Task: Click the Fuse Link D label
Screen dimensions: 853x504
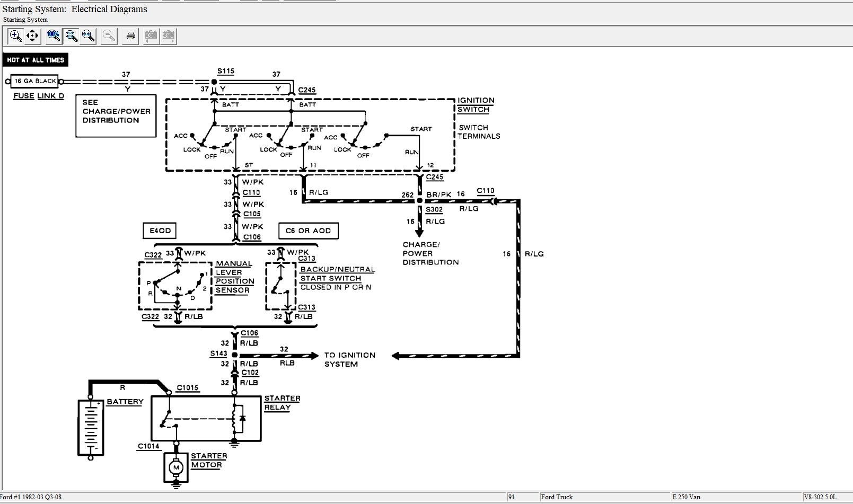Action: tap(39, 96)
